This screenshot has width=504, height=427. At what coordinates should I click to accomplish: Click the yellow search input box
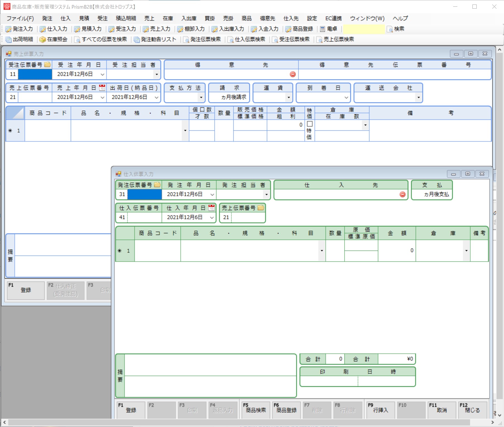click(x=363, y=29)
